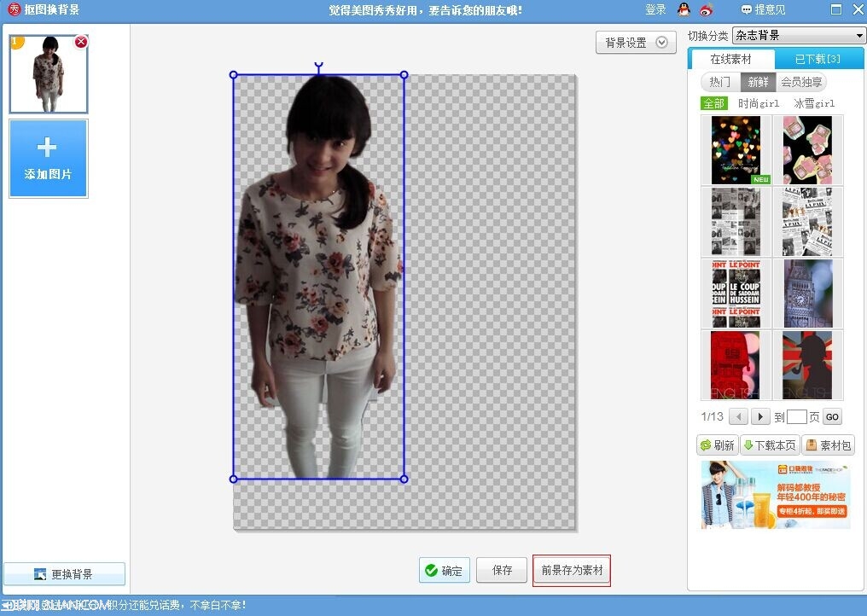Click 下载本页 download this page
Viewport: 867px width, 616px height.
coord(770,445)
